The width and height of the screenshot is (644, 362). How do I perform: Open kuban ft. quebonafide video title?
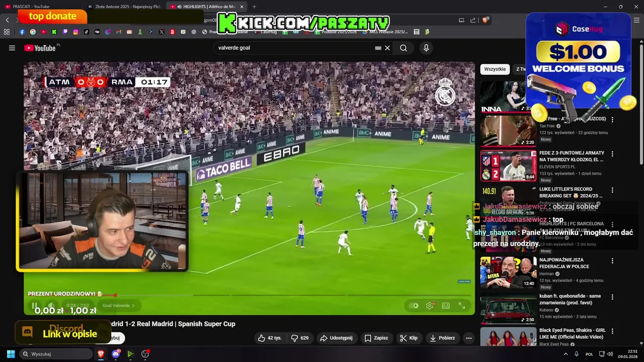coord(570,300)
